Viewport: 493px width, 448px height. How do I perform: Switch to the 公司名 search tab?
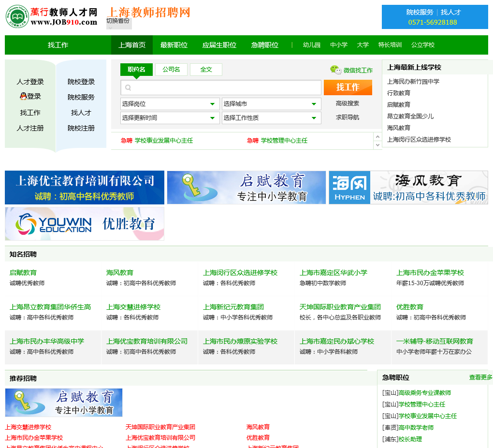[x=171, y=70]
